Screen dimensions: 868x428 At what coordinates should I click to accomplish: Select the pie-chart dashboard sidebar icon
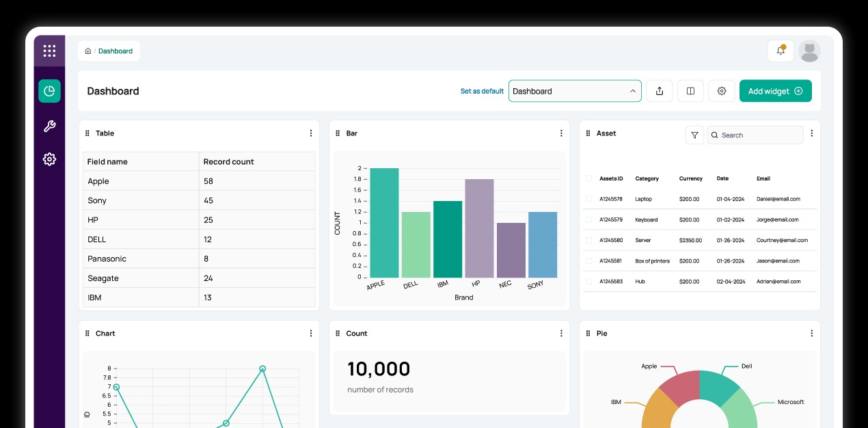click(x=49, y=91)
